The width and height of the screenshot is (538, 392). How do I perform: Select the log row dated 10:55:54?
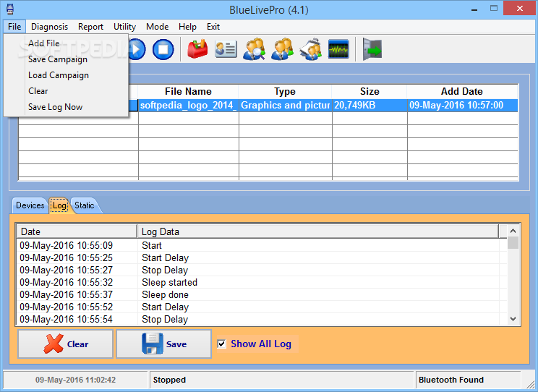262,319
